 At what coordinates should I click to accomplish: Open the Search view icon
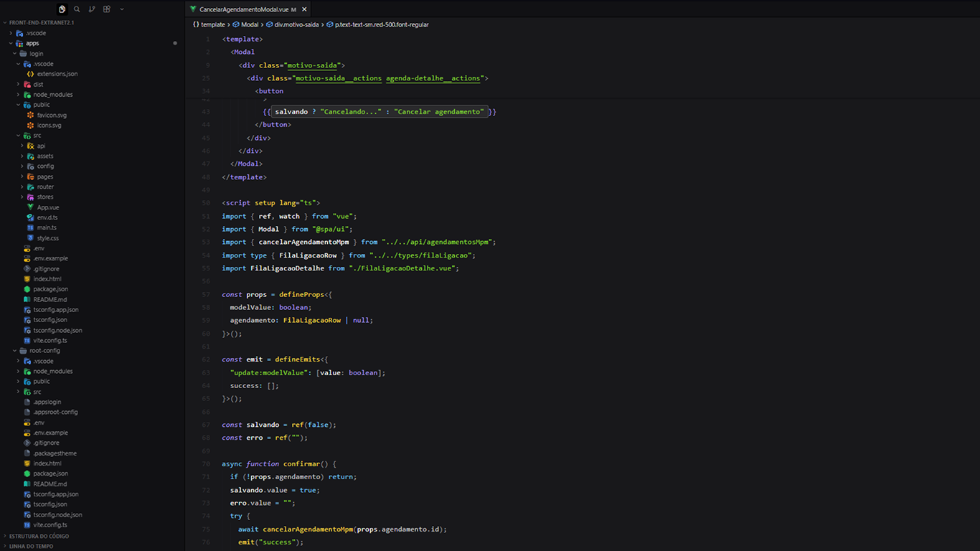tap(77, 9)
